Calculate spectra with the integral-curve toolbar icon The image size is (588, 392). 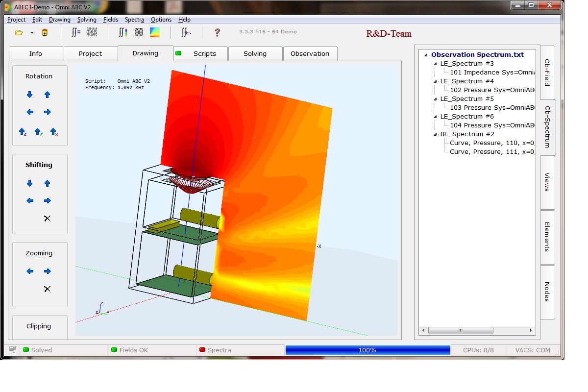186,32
